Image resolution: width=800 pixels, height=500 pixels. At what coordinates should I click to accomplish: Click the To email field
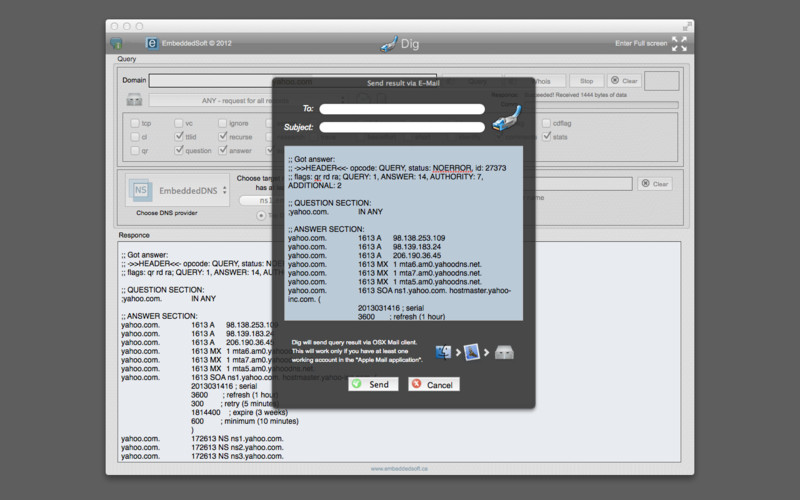coord(402,109)
